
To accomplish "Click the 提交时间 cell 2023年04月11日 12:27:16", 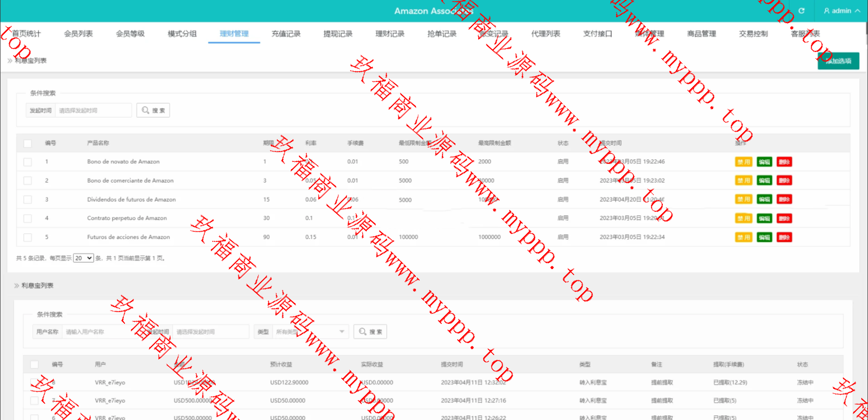I will [x=474, y=401].
